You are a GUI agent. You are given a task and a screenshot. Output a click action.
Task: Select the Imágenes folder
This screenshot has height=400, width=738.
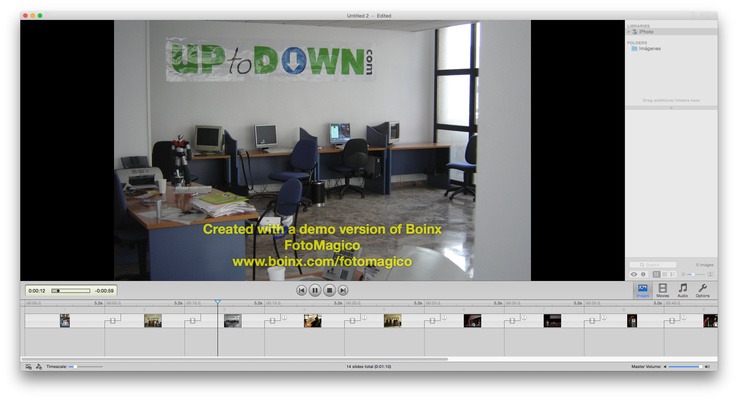tap(646, 48)
